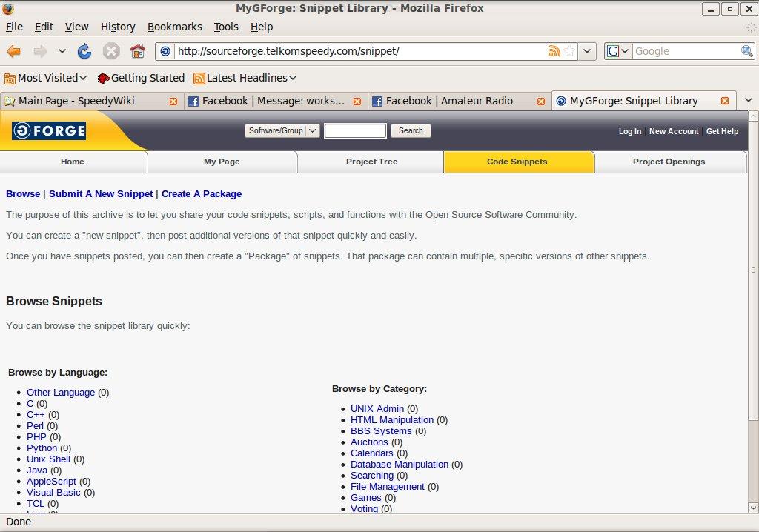Click the RSS feed icon in address bar
759x532 pixels.
point(554,51)
